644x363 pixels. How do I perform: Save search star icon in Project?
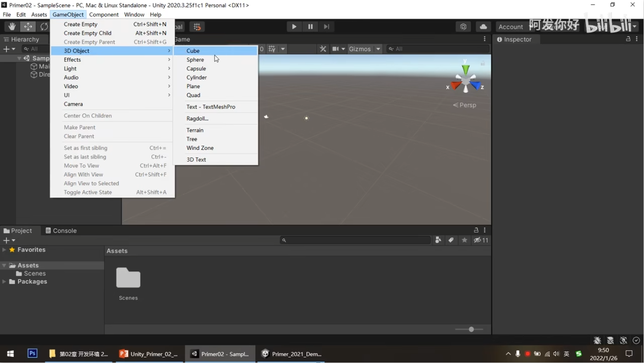pos(464,240)
